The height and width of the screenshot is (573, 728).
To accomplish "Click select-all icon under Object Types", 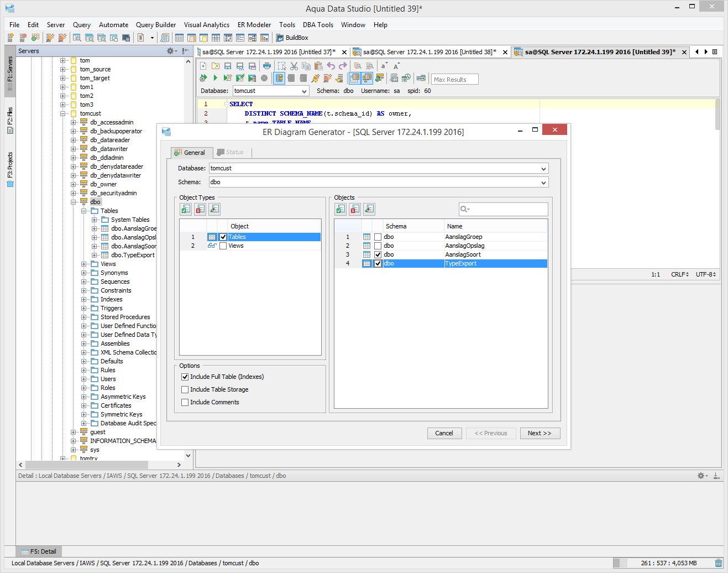I will click(186, 209).
